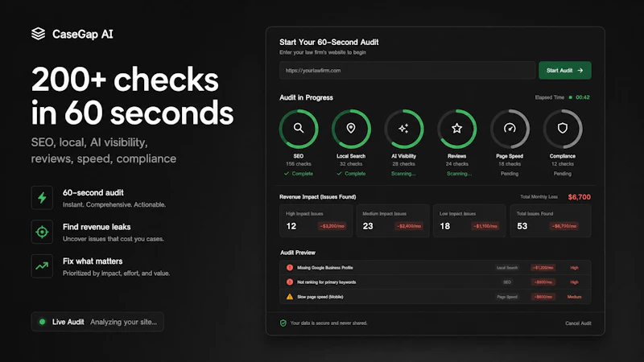Open the Missing Google Business Profile row
This screenshot has width=644, height=362.
(436, 268)
